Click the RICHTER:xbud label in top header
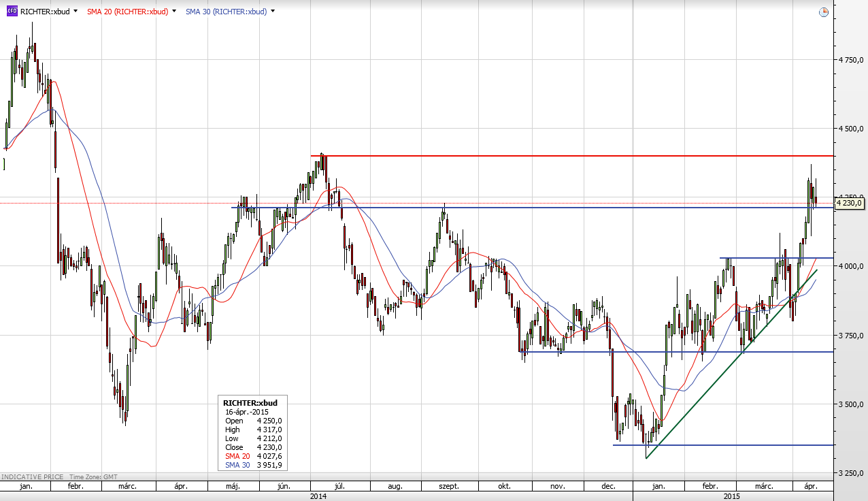Viewport: 868px width, 501px height. tap(44, 12)
